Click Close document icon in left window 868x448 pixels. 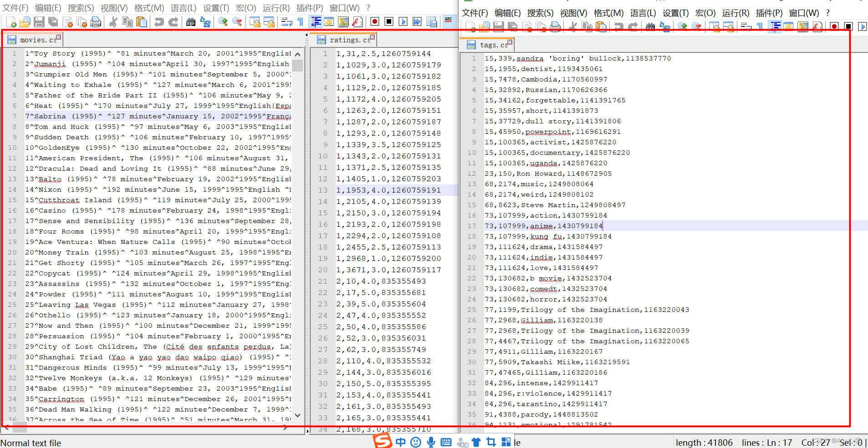(x=67, y=22)
